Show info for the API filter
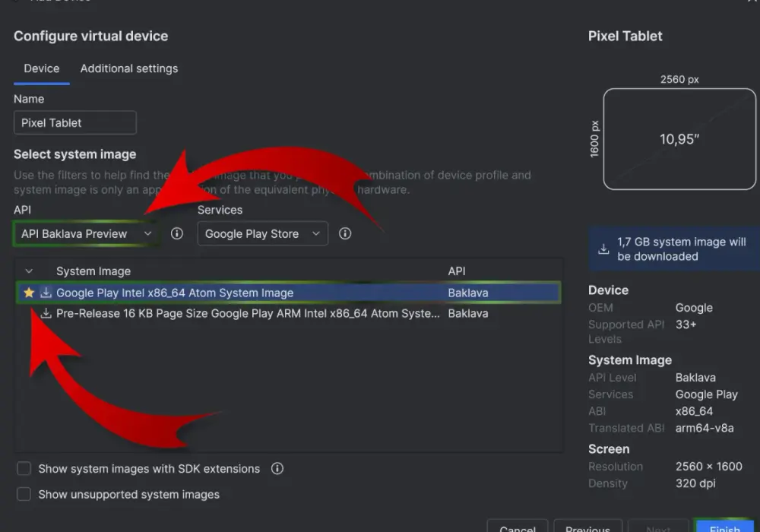 177,233
